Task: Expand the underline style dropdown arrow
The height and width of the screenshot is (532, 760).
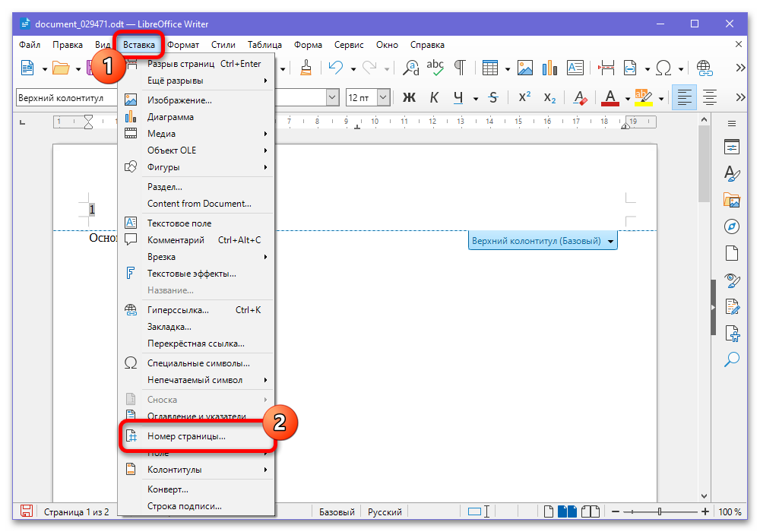Action: (476, 98)
